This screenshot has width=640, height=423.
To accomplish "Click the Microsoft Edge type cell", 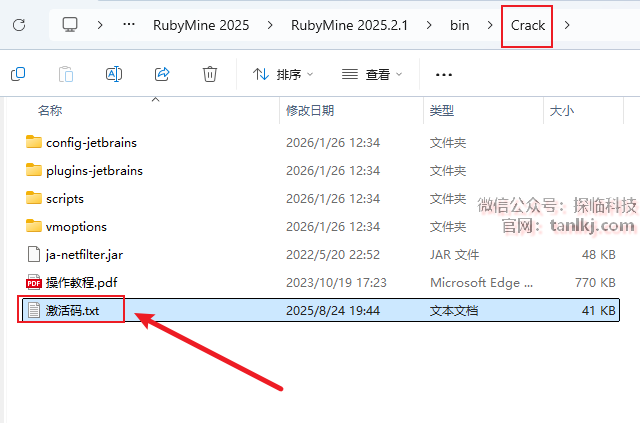I will coord(482,283).
